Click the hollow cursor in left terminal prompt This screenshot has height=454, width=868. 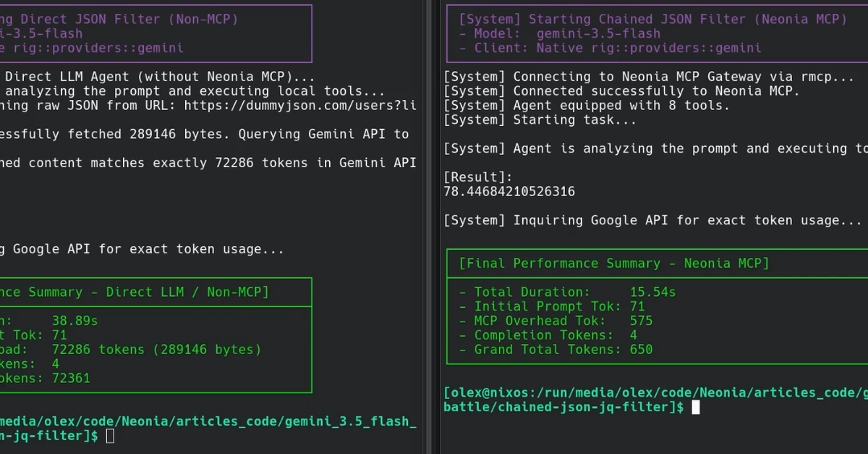(x=110, y=435)
